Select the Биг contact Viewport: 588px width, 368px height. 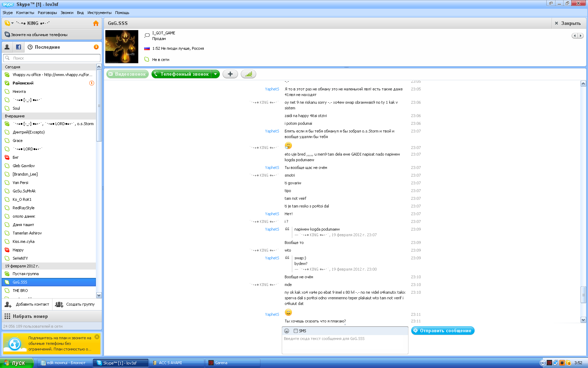pos(49,157)
